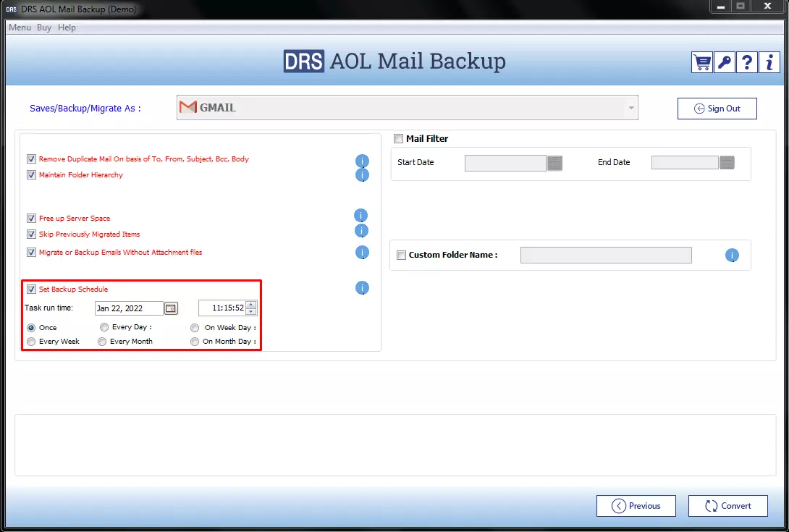Show info for Custom Folder Name
Image resolution: width=789 pixels, height=532 pixels.
[x=732, y=256]
